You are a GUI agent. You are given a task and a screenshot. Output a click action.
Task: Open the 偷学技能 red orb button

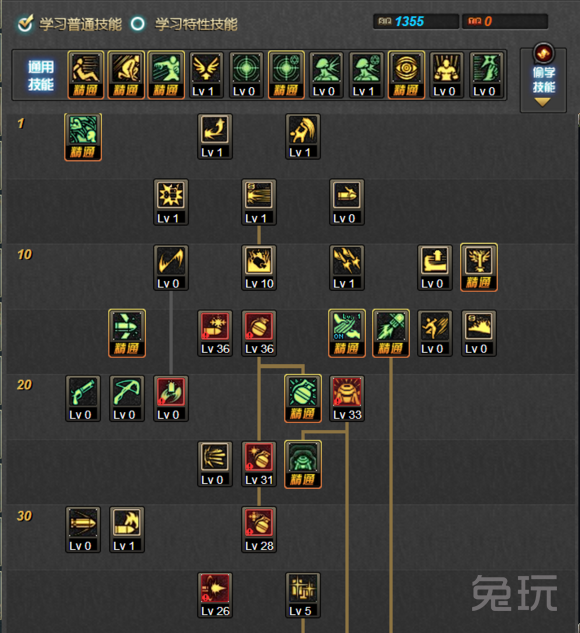543,53
